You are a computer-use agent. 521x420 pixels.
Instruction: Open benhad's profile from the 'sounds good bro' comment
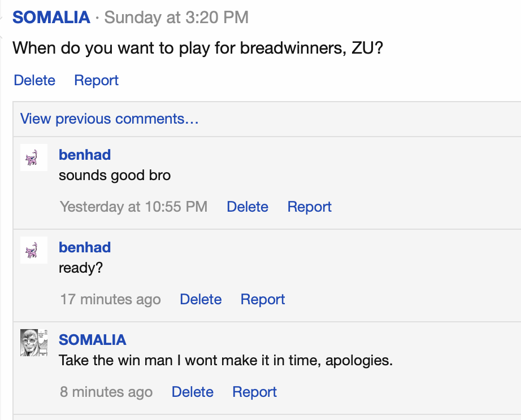[84, 154]
